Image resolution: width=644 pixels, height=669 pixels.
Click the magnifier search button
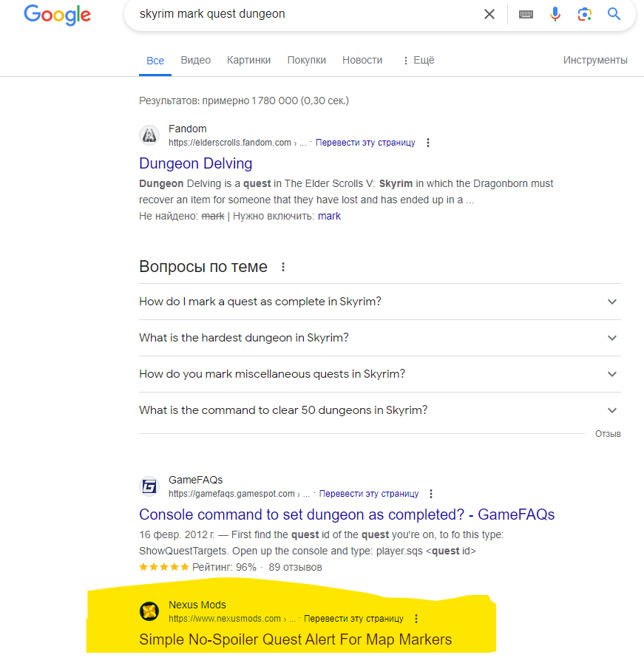click(614, 14)
